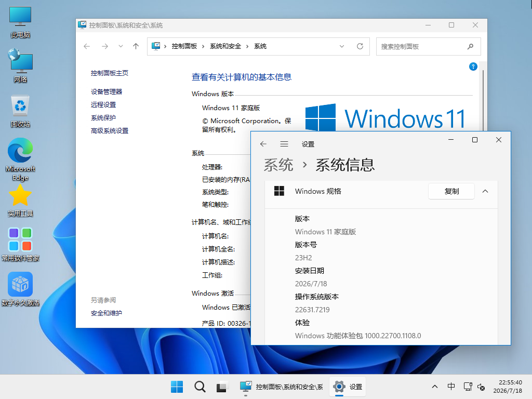Open the blue help question mark
This screenshot has height=399, width=532.
pos(473,66)
